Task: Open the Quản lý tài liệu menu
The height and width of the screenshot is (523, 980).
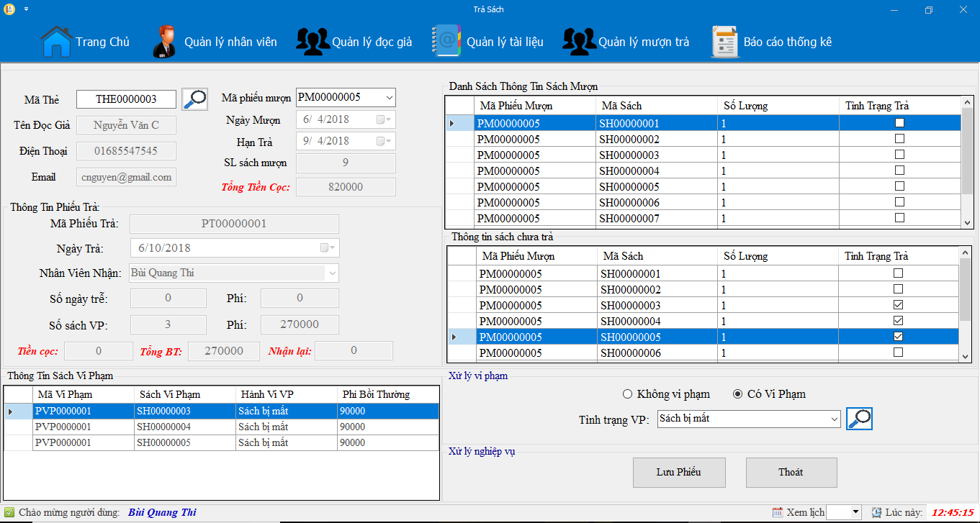Action: pyautogui.click(x=505, y=42)
